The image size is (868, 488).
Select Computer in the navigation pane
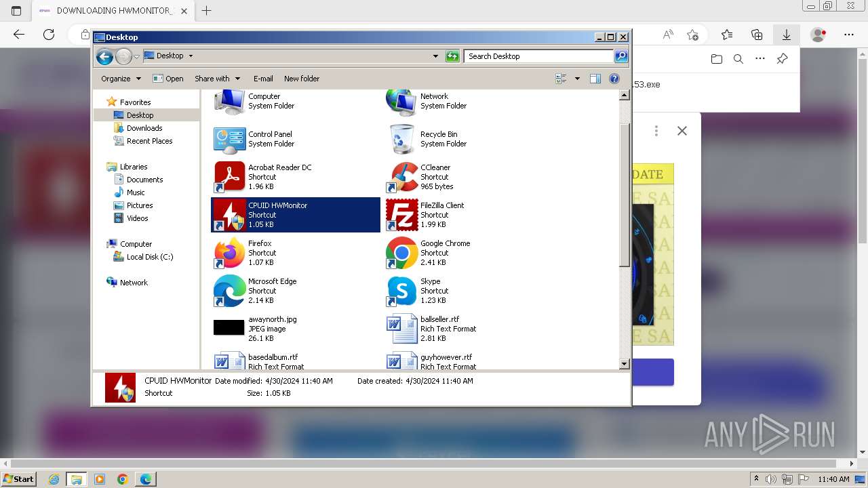point(136,244)
